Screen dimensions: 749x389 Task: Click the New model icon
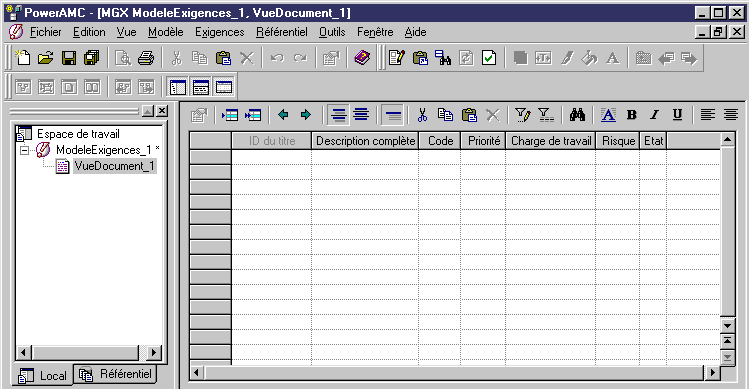pyautogui.click(x=22, y=58)
